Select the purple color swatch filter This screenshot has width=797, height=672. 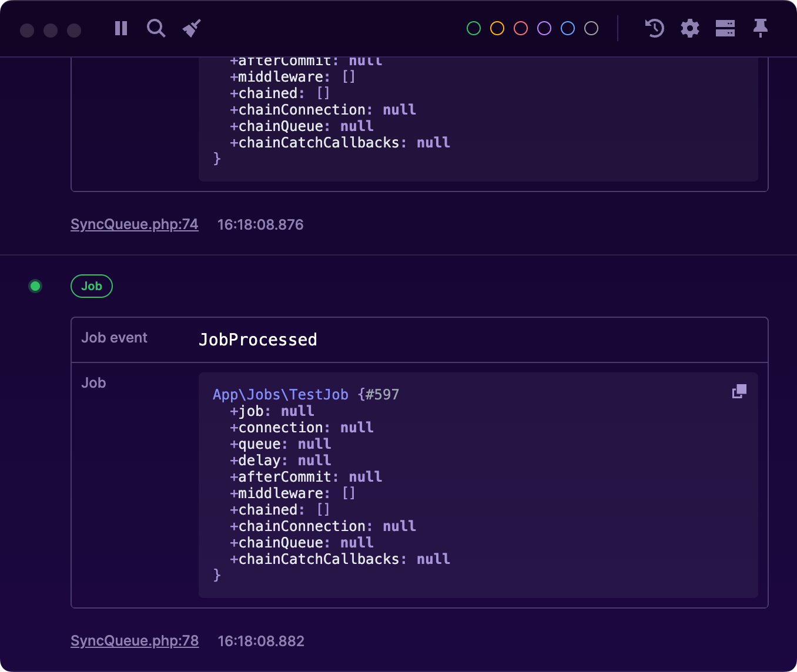tap(544, 28)
